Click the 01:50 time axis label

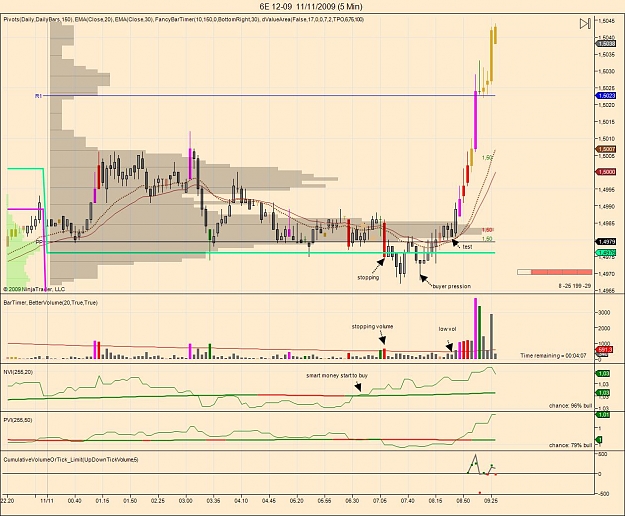point(130,501)
